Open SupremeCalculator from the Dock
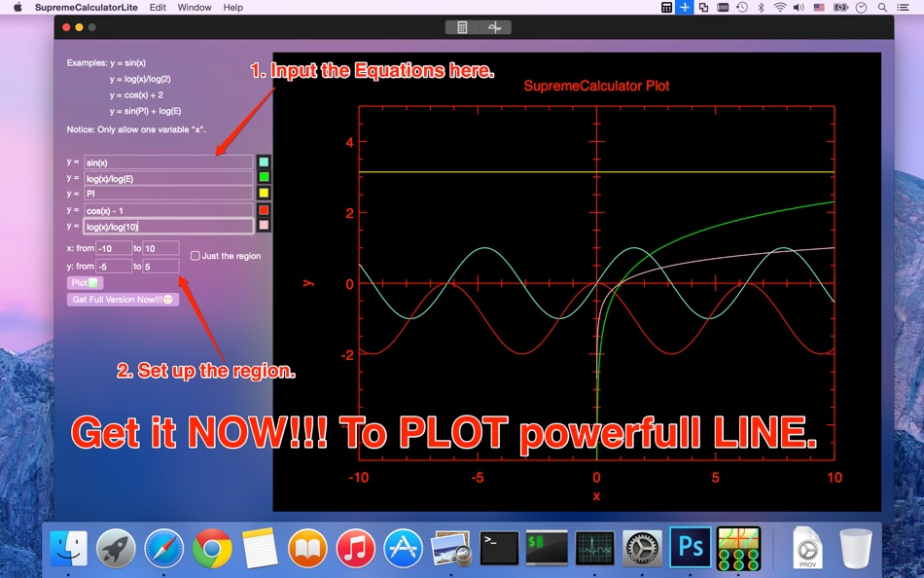924x578 pixels. [x=738, y=549]
